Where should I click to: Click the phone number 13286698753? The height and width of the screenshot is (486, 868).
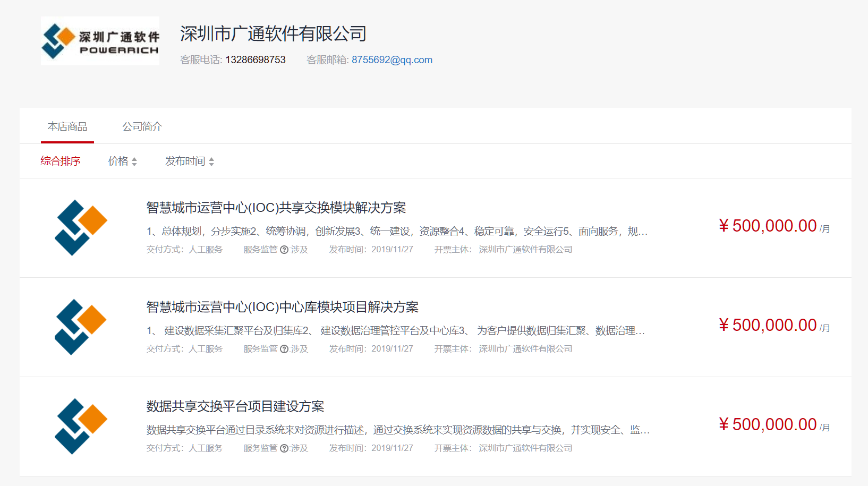click(x=256, y=60)
